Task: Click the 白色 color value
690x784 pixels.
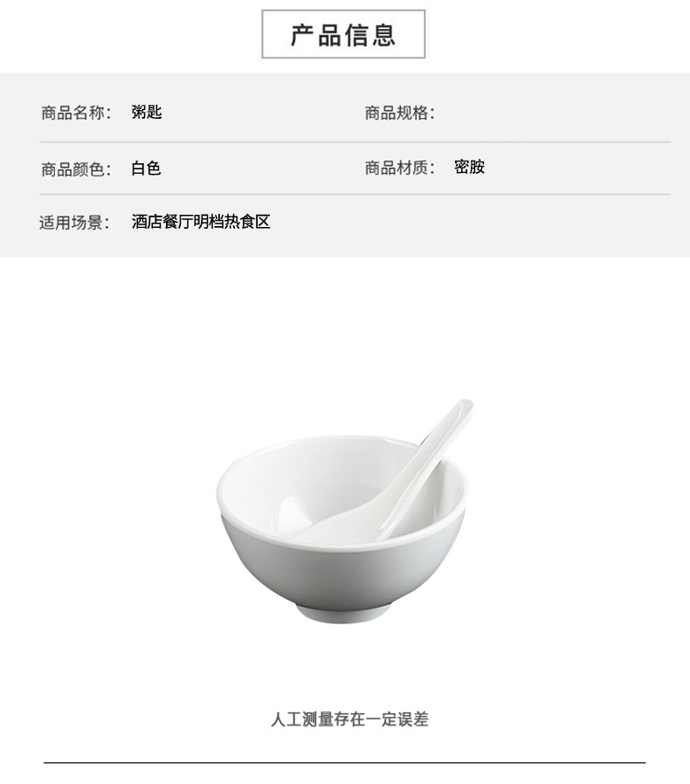Action: [x=146, y=168]
